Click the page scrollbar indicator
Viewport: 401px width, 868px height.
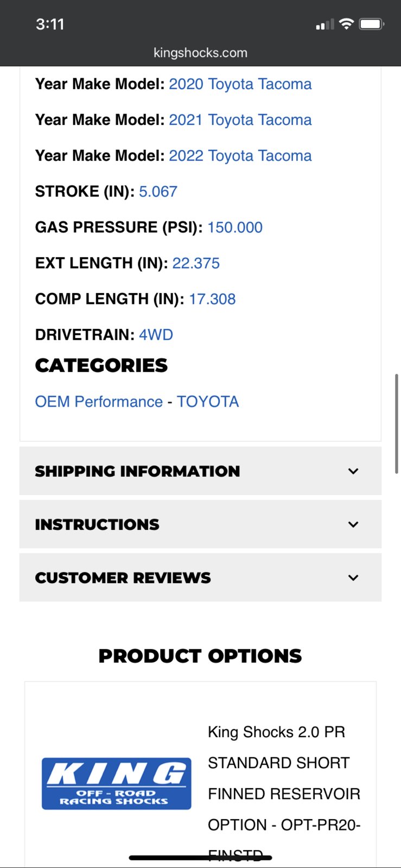click(x=397, y=424)
